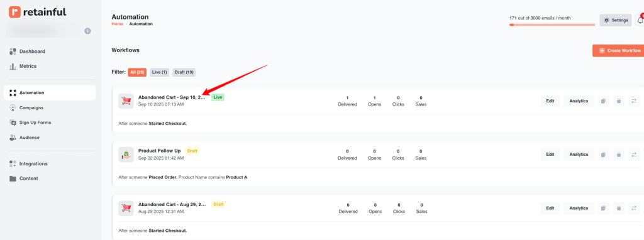Filter workflows by Draft (19)
Screen dimensions: 644x240
point(184,72)
